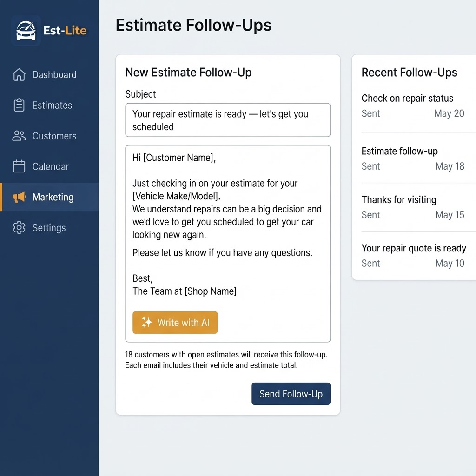Open the 'Your repair quote is ready' entry
The width and height of the screenshot is (476, 476).
click(x=414, y=248)
